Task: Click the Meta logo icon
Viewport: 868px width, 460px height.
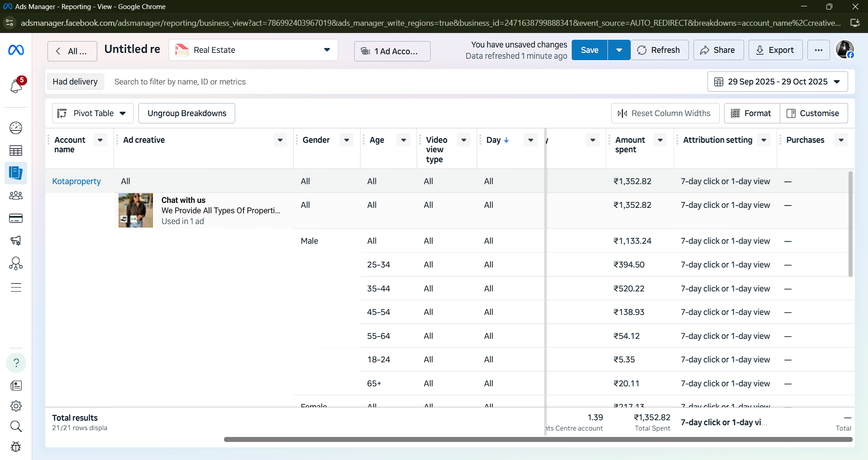Action: pyautogui.click(x=16, y=50)
